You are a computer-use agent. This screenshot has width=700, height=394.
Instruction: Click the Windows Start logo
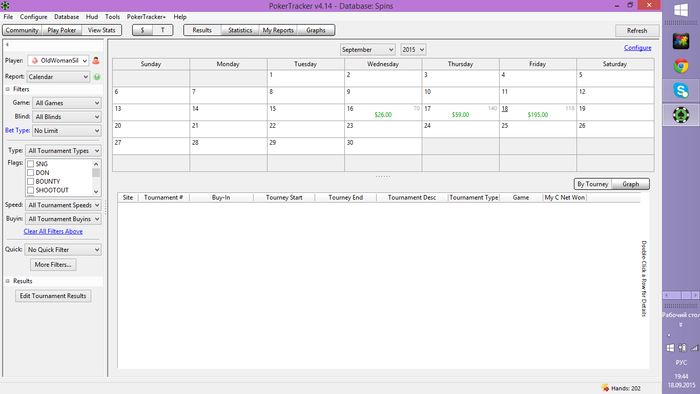681,10
